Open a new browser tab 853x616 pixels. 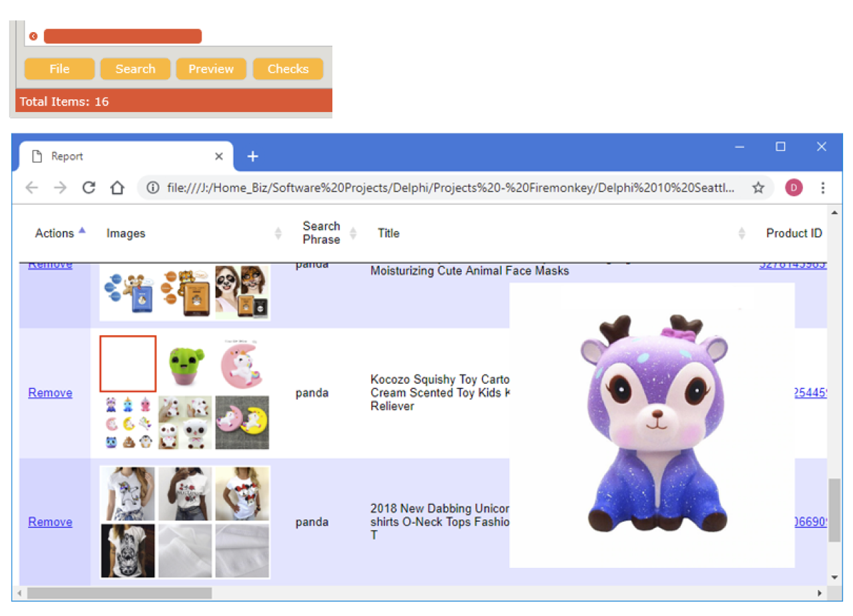click(x=252, y=156)
